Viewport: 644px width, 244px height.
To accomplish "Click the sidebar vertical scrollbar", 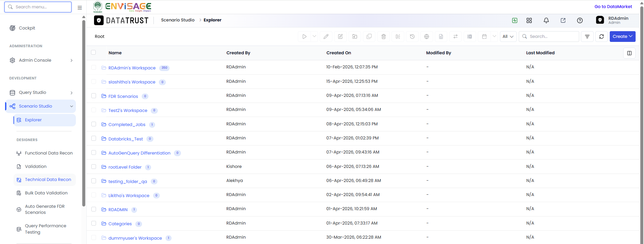I will point(84,113).
